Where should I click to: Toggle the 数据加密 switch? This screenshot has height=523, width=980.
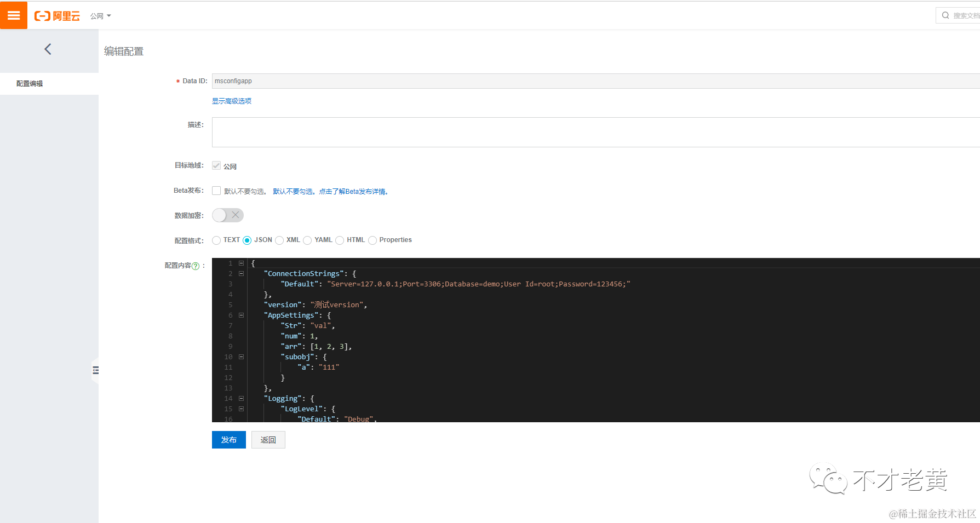pyautogui.click(x=228, y=215)
